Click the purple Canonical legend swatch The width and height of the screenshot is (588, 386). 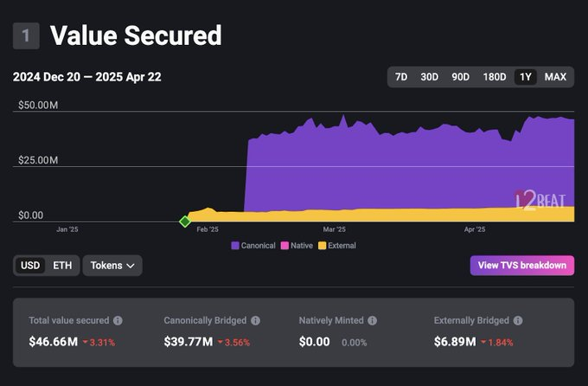click(235, 246)
